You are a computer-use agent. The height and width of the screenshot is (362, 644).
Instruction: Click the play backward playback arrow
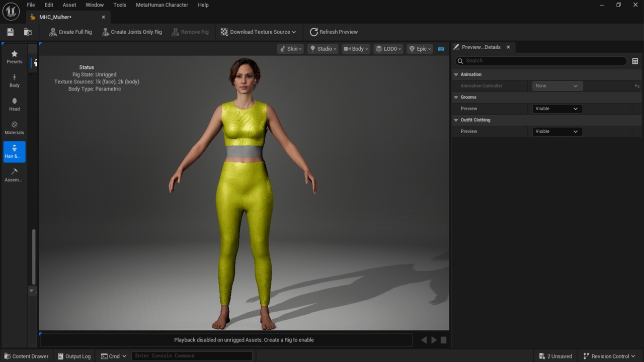click(424, 340)
